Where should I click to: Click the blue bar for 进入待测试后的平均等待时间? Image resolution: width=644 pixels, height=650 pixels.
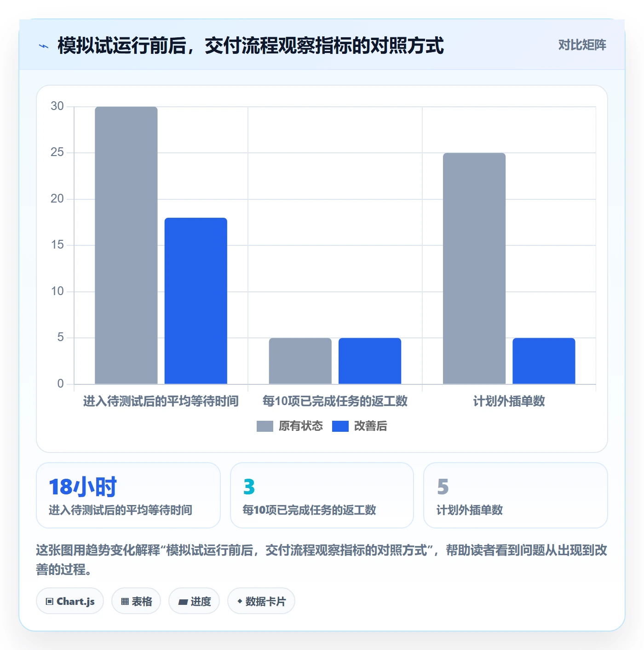point(196,301)
